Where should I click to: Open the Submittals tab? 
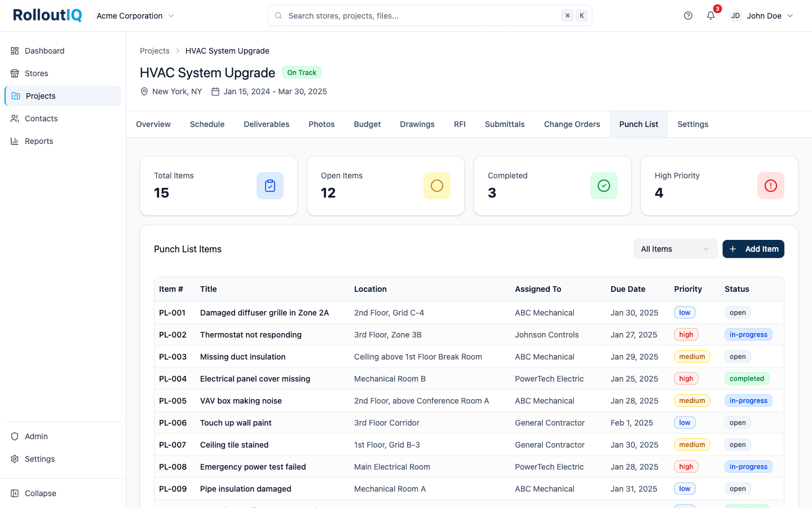click(x=505, y=124)
